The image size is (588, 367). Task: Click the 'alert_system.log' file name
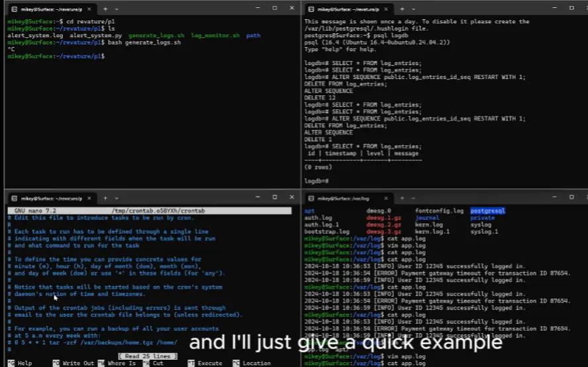tap(35, 35)
